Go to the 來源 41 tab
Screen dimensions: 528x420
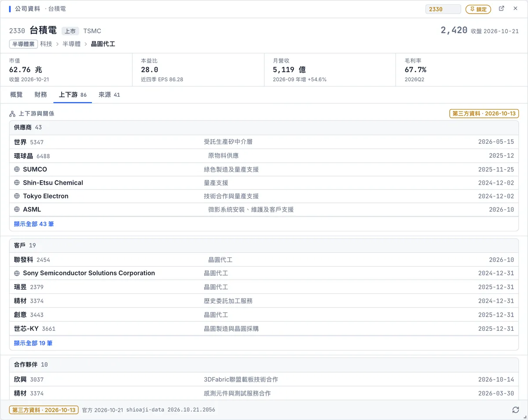pyautogui.click(x=109, y=95)
